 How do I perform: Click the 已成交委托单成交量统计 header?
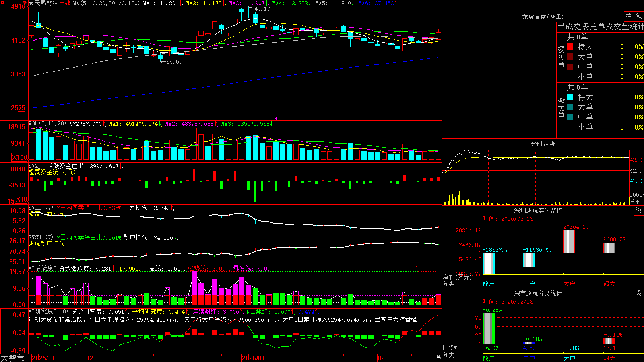pos(601,27)
